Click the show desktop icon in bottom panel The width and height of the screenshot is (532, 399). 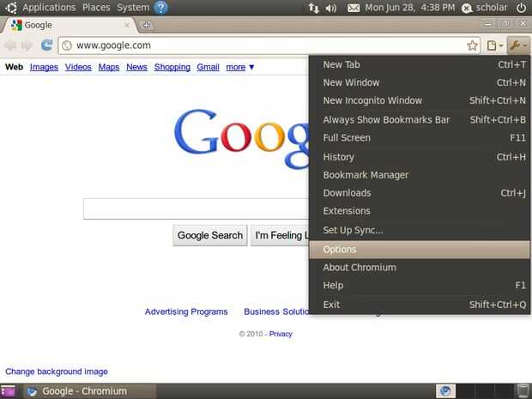click(x=9, y=391)
